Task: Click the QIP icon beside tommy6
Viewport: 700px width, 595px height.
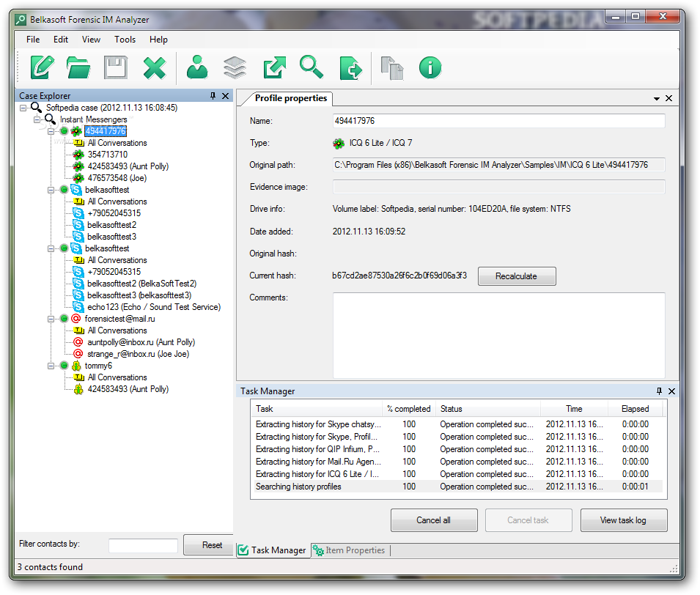Action: pyautogui.click(x=76, y=366)
